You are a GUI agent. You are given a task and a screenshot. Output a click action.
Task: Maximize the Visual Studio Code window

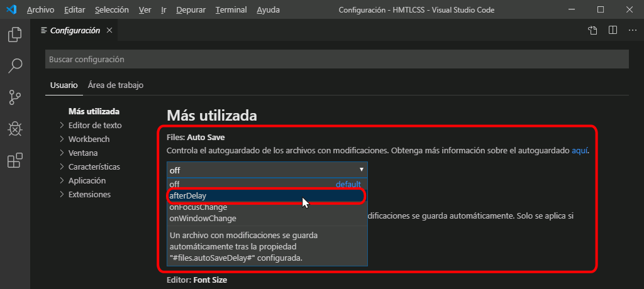601,9
